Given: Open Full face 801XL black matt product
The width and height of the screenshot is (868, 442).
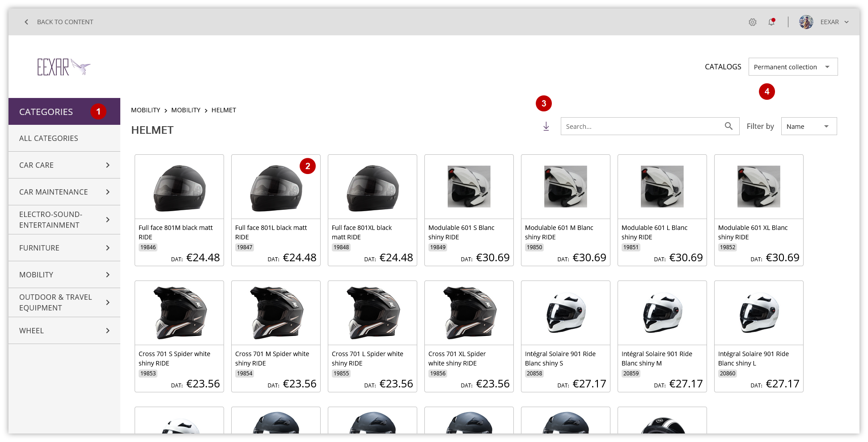Looking at the screenshot, I should tap(373, 210).
